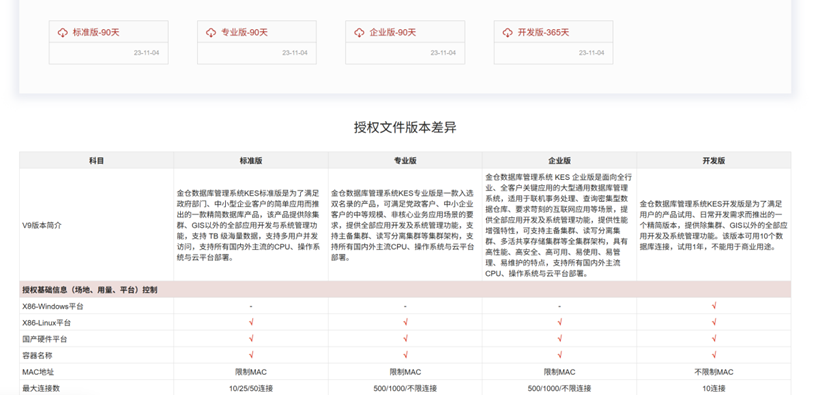Click the cloud download icon for 专业版-90天
This screenshot has height=395, width=818.
(x=211, y=32)
